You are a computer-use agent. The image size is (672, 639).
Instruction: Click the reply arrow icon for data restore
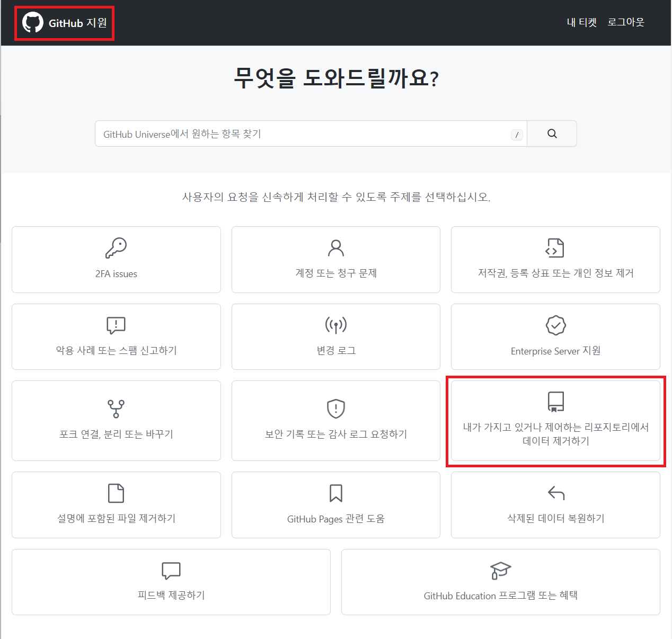click(x=555, y=493)
